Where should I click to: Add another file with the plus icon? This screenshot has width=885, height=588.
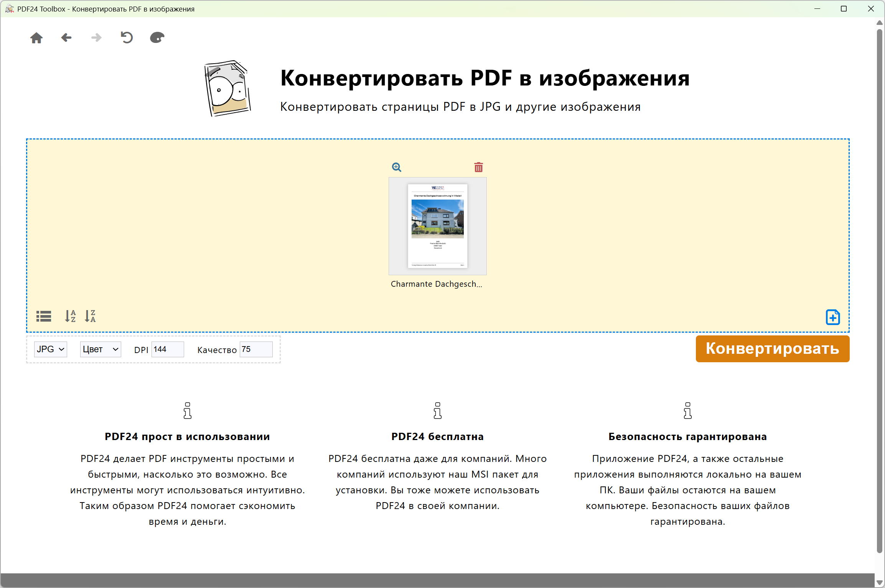click(833, 317)
